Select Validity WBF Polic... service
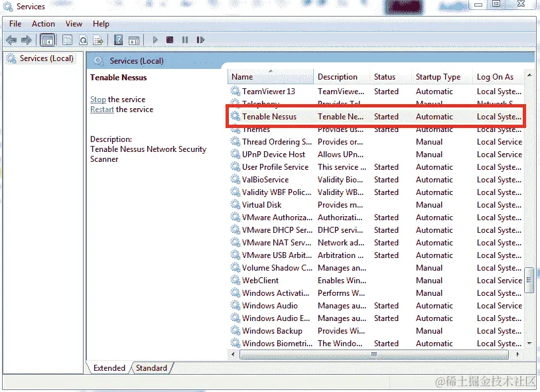The height and width of the screenshot is (392, 540). 277,192
